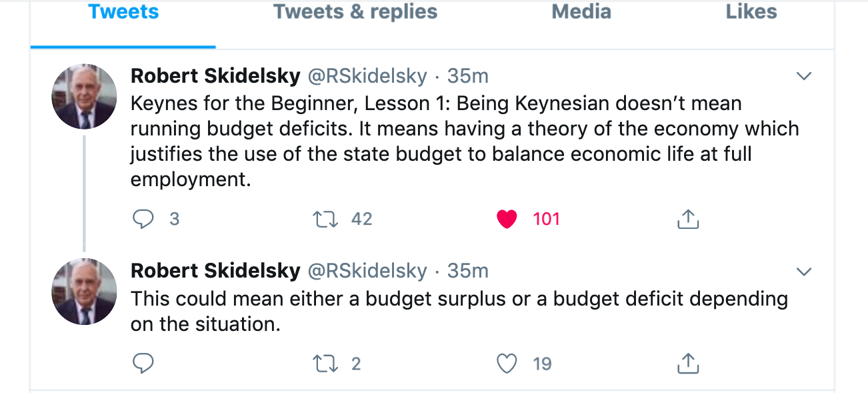Open the Tweets & replies tab

[355, 12]
